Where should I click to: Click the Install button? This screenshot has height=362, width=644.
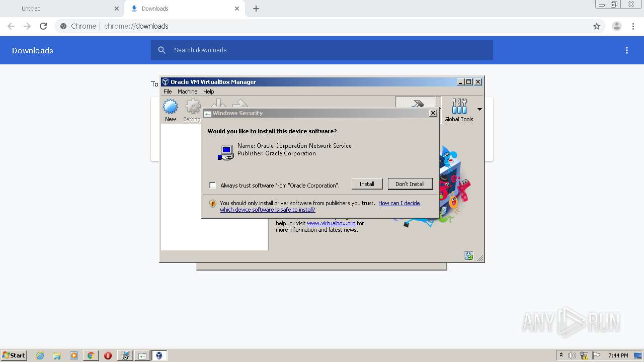(x=367, y=184)
